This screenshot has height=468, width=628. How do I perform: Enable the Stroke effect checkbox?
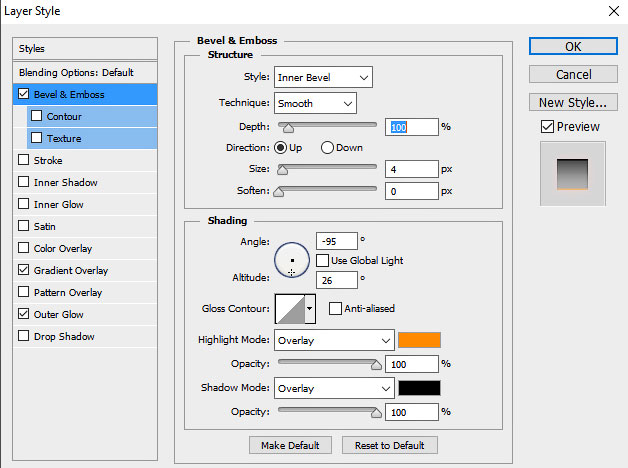tap(24, 160)
